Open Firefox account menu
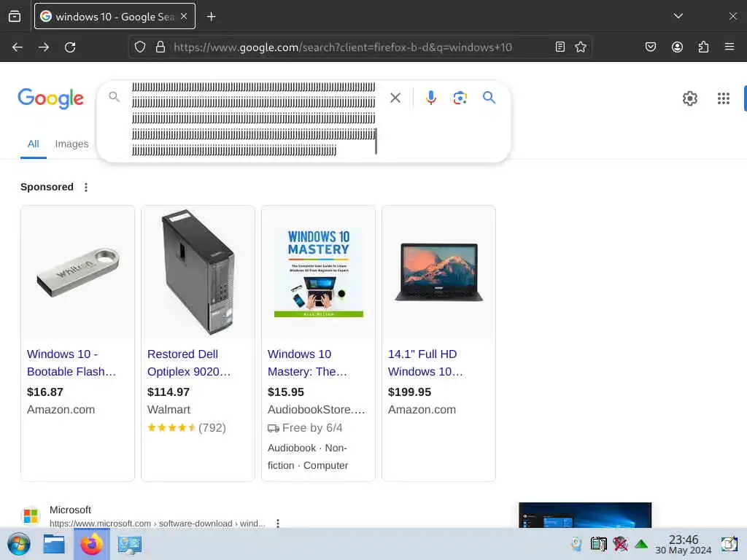This screenshot has height=560, width=747. [677, 47]
